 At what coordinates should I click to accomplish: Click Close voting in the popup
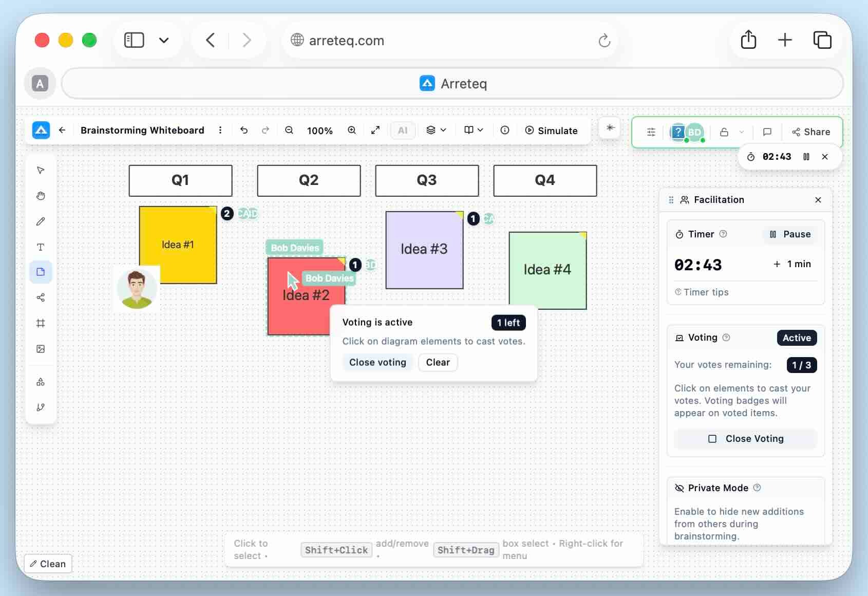[378, 362]
